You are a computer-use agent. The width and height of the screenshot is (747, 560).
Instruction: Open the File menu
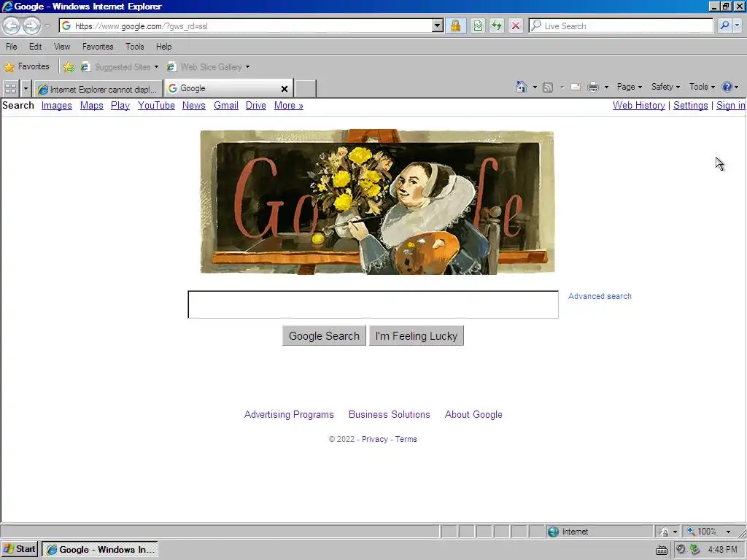(12, 47)
